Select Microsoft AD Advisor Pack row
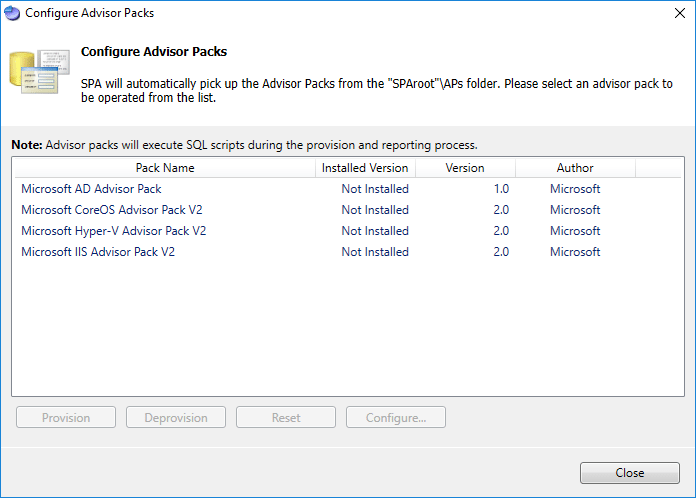The image size is (696, 498). pos(91,189)
